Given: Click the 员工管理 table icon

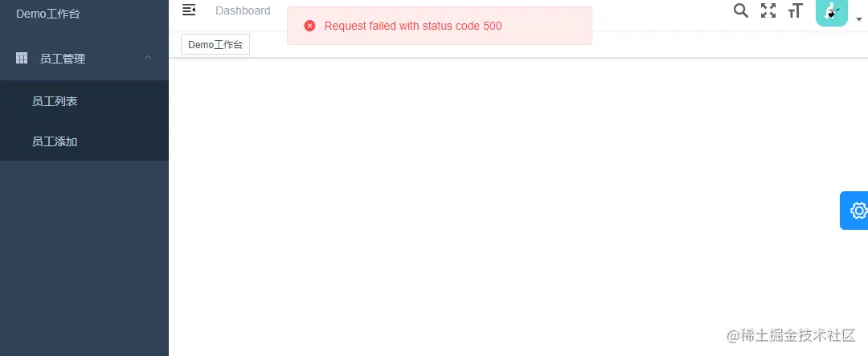Looking at the screenshot, I should (22, 58).
